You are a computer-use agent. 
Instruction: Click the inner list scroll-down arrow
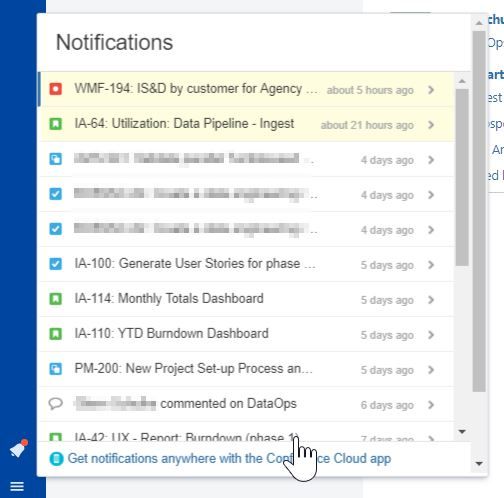coord(462,432)
